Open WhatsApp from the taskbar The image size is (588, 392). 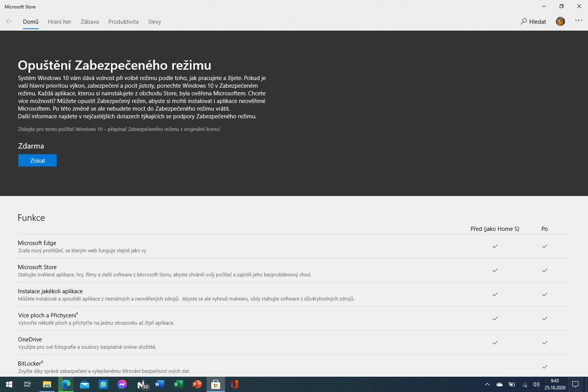pyautogui.click(x=103, y=384)
